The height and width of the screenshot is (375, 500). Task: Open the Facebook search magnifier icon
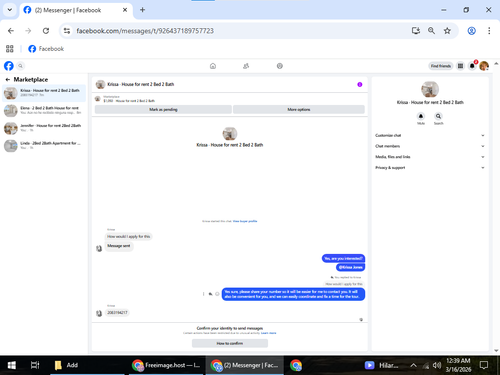(20, 66)
